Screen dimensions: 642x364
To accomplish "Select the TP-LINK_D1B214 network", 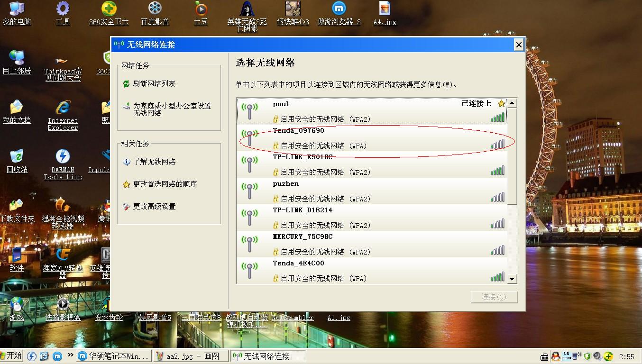I will (x=372, y=218).
